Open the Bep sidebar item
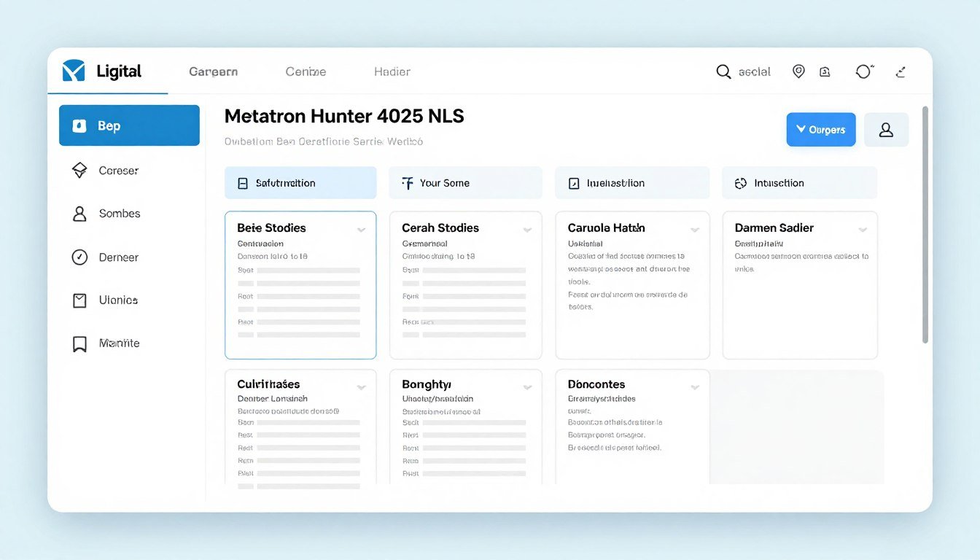This screenshot has height=560, width=980. pos(129,125)
